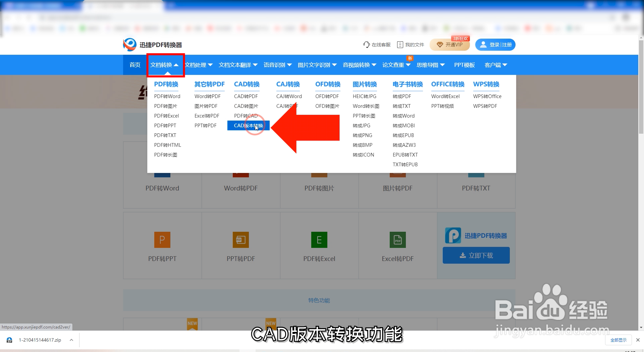Select PDF转PPT in menu list
The image size is (644, 352).
[x=165, y=126]
